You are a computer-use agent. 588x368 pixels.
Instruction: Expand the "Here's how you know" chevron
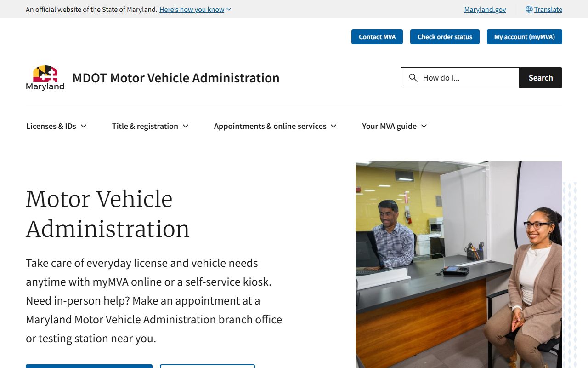[x=229, y=9]
